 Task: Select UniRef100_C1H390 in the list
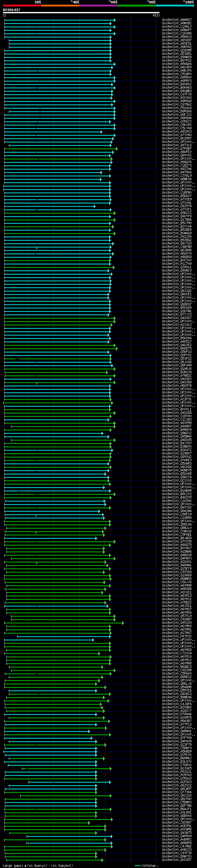(177, 501)
